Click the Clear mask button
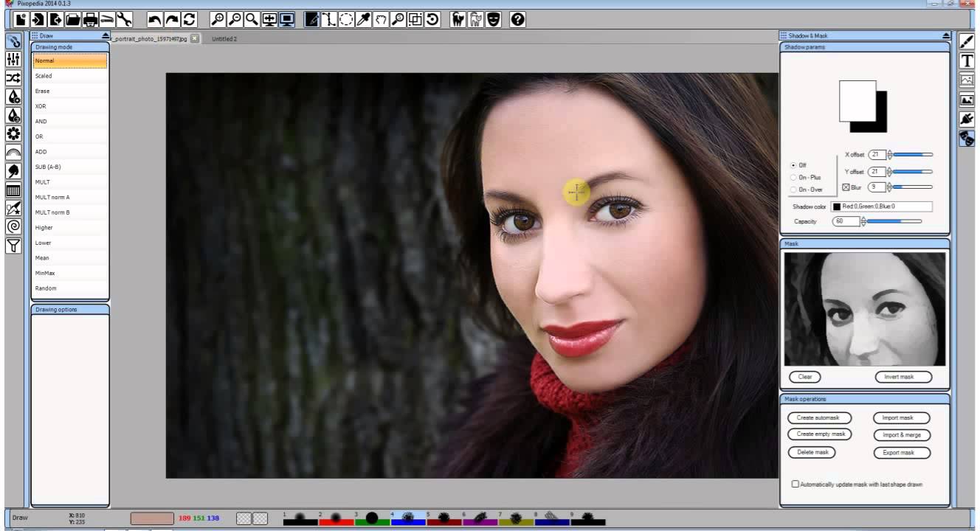980x531 pixels. (x=805, y=377)
